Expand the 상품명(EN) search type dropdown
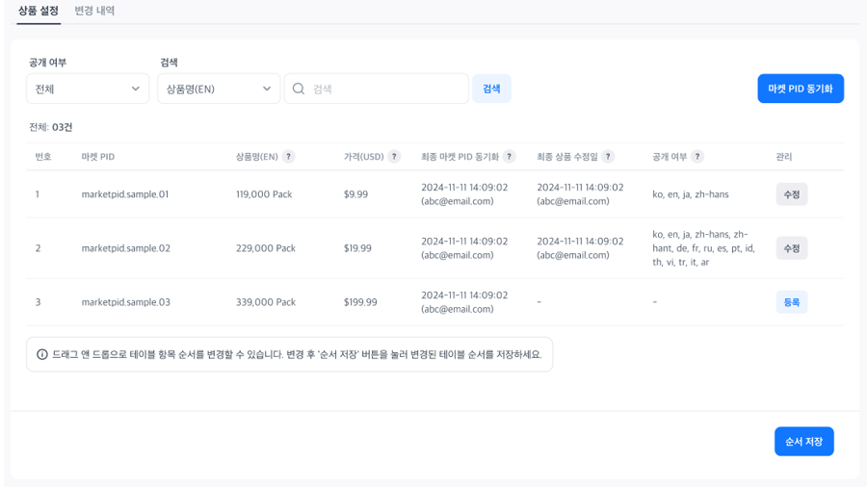This screenshot has height=487, width=868. pos(219,89)
